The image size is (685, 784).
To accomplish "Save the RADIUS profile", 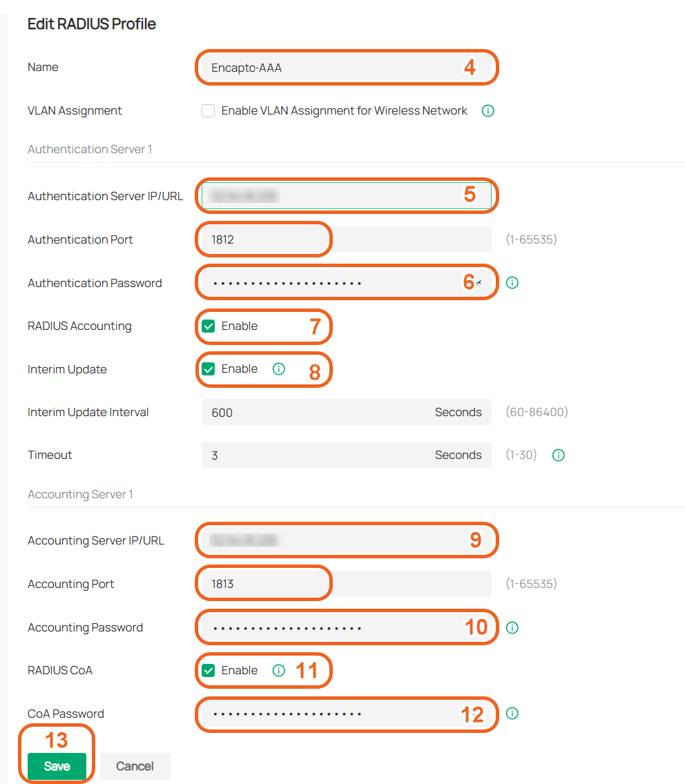I will 57,766.
